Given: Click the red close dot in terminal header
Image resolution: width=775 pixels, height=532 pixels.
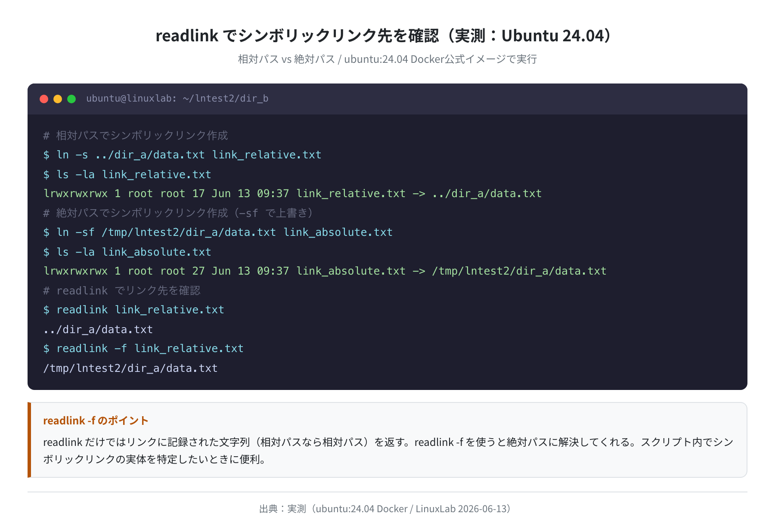Looking at the screenshot, I should pyautogui.click(x=44, y=99).
